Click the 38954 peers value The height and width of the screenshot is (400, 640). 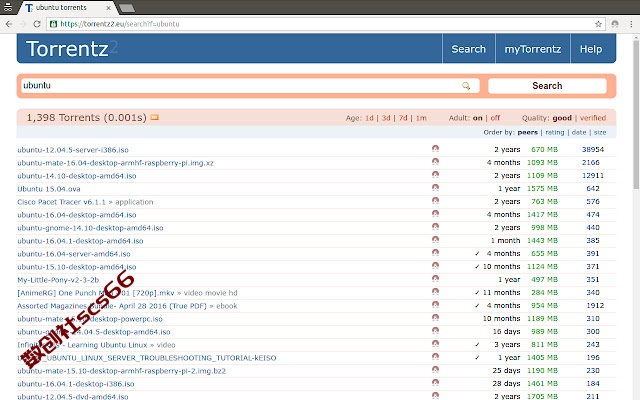593,149
